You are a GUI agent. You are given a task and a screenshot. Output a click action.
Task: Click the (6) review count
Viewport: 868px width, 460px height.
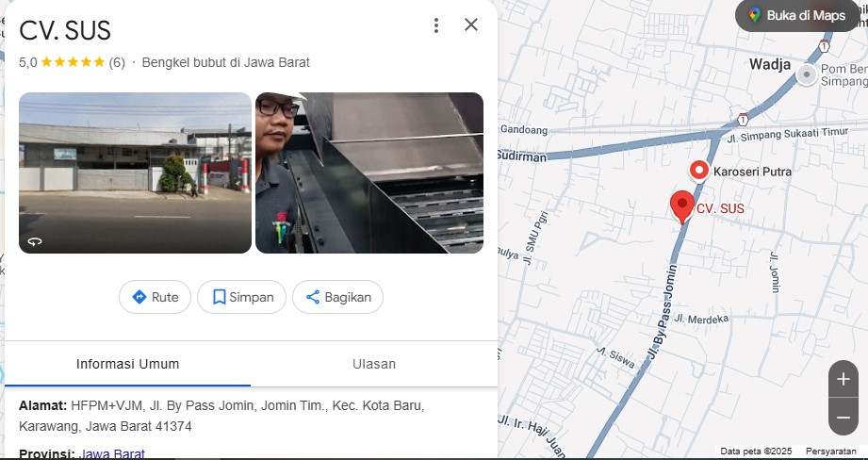[117, 62]
